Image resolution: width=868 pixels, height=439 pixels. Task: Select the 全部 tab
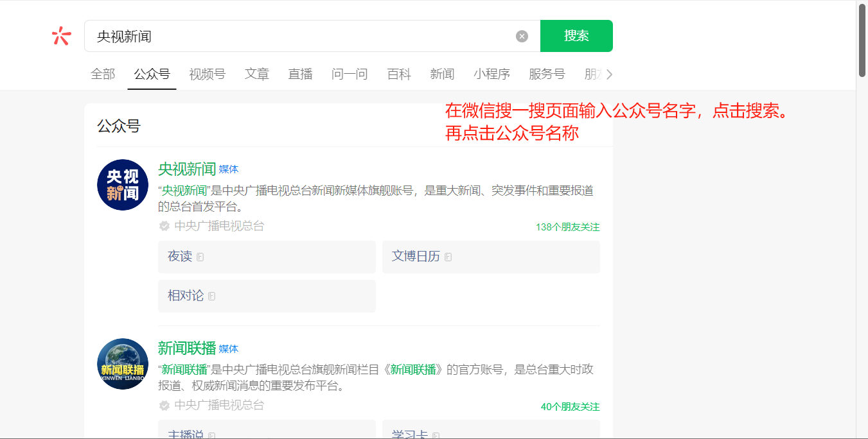tap(103, 74)
